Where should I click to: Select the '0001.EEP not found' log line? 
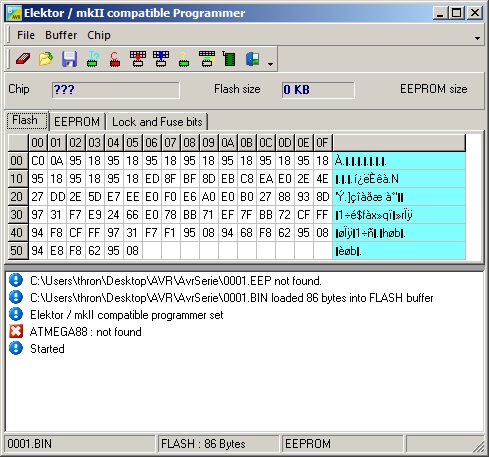[x=176, y=281]
